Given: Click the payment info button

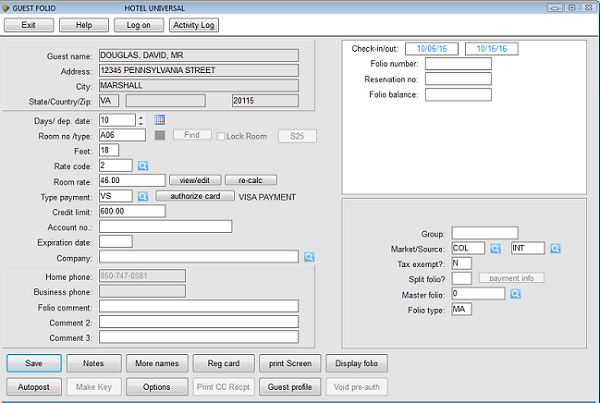Looking at the screenshot, I should pyautogui.click(x=511, y=278).
